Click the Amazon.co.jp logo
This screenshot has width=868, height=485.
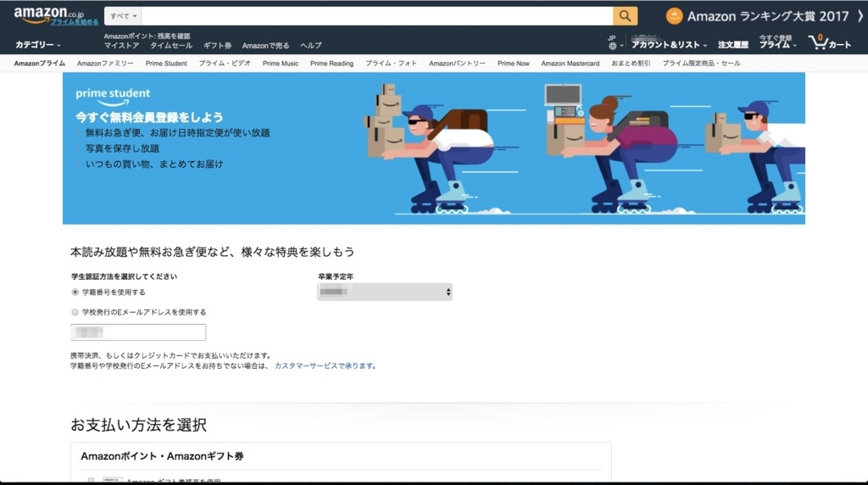click(48, 14)
